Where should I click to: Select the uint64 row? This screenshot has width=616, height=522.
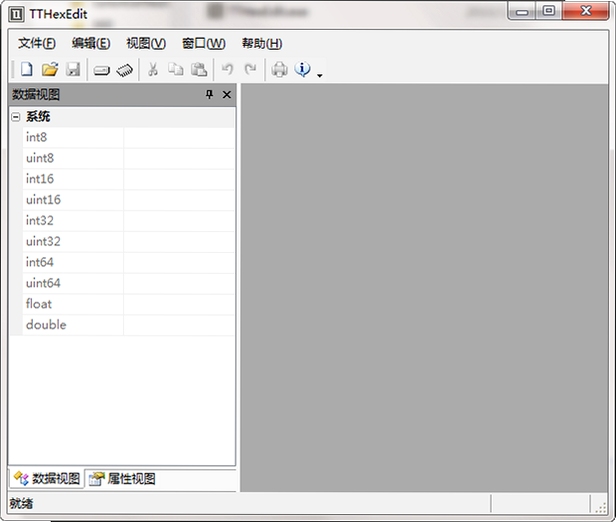tap(128, 283)
